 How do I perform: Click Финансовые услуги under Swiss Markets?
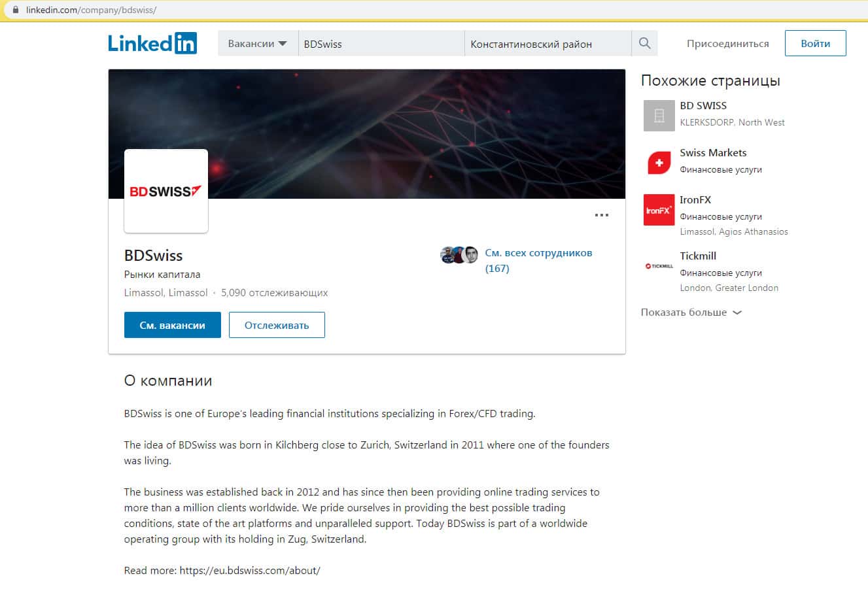click(721, 169)
